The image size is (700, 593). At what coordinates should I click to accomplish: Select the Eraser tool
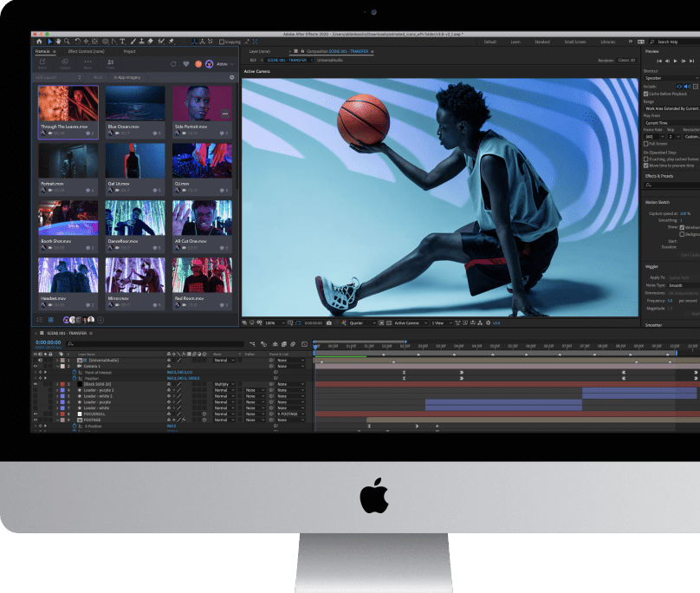click(151, 42)
